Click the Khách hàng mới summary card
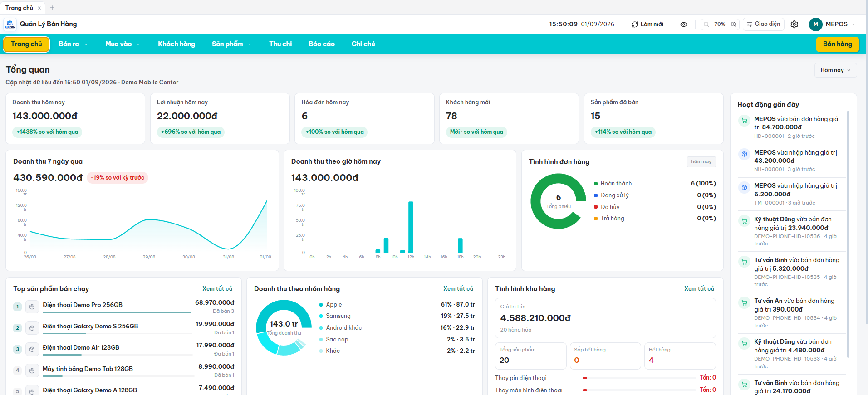Screen dimensions: 868x395 [509, 119]
